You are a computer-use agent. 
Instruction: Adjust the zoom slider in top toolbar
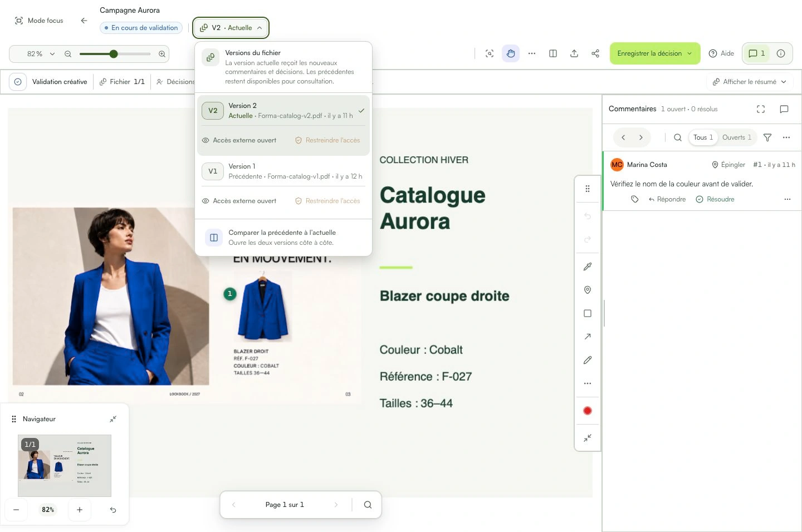pos(115,54)
